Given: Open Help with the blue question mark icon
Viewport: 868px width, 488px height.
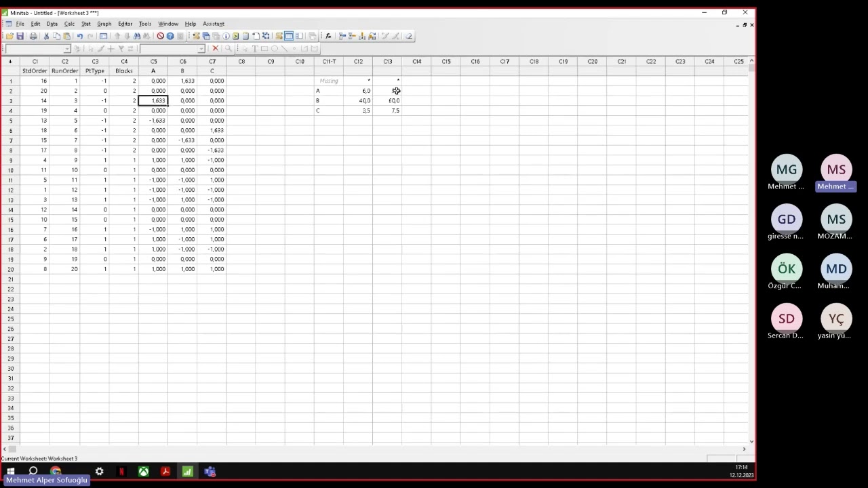Looking at the screenshot, I should click(x=170, y=36).
